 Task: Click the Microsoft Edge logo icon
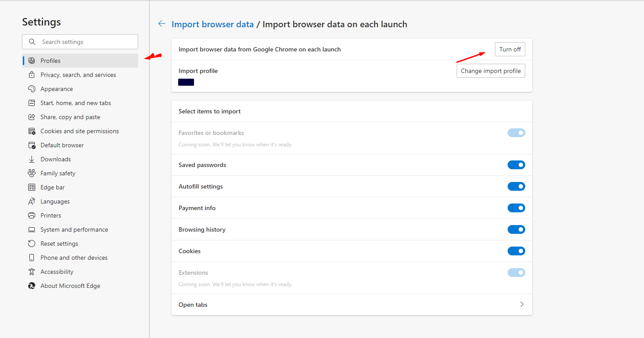click(31, 286)
